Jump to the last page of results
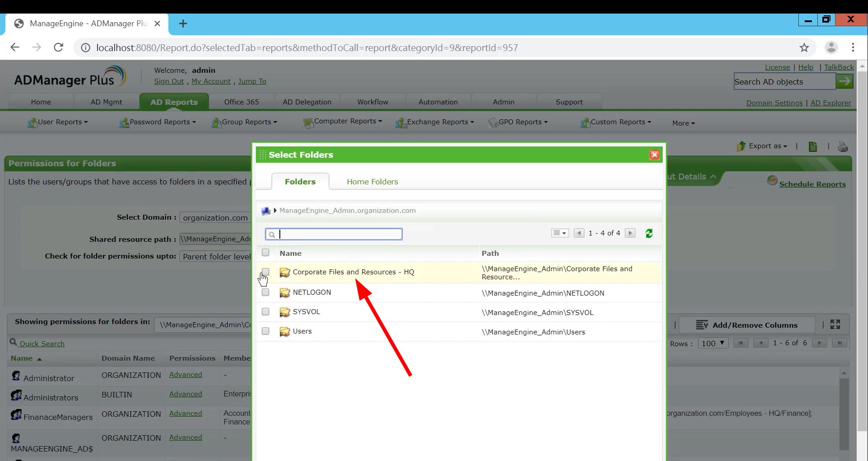The width and height of the screenshot is (868, 461). coord(840,343)
